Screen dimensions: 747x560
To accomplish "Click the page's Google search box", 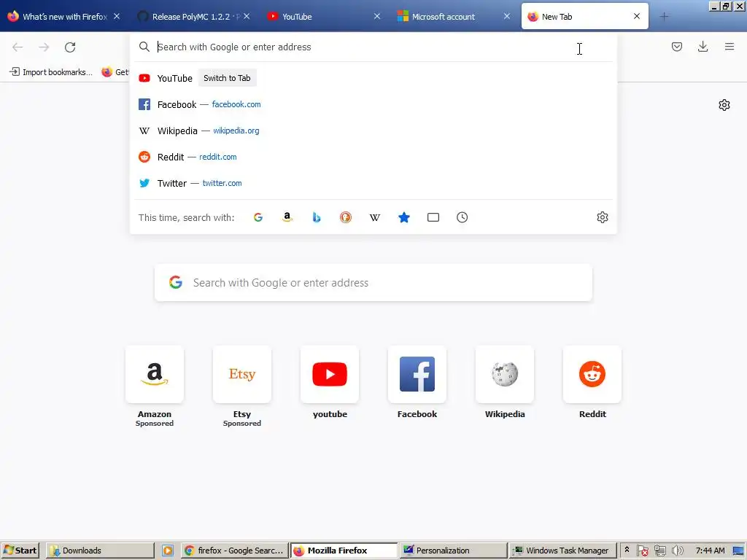I will tap(373, 282).
